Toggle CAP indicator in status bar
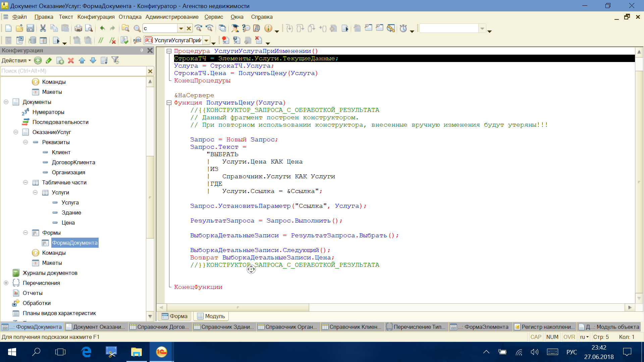The image size is (644, 362). [x=536, y=337]
